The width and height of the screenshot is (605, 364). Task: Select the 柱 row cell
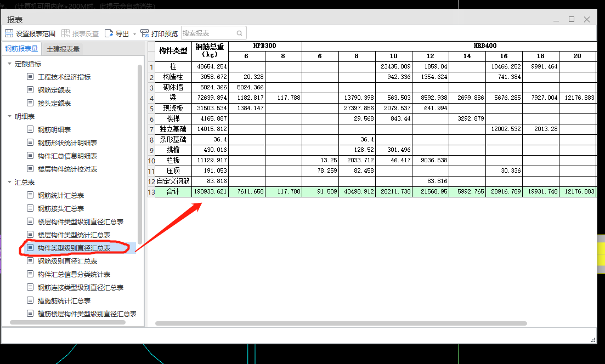pos(173,66)
